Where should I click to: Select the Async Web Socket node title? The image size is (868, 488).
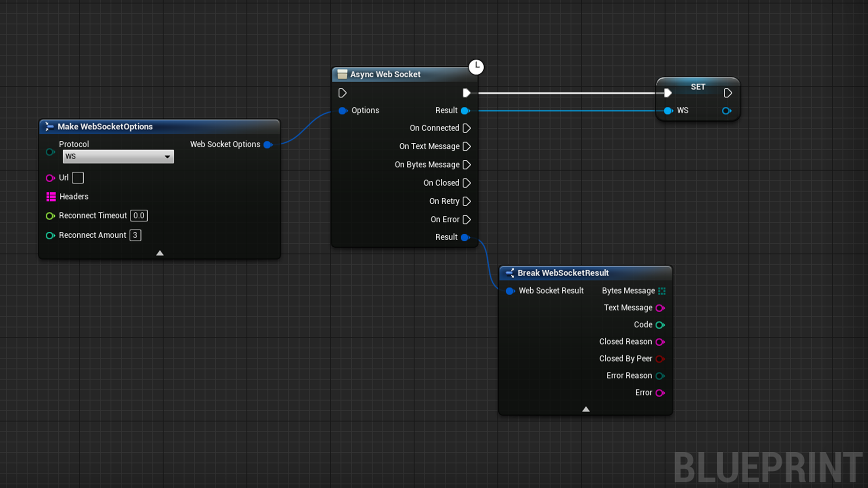coord(385,75)
